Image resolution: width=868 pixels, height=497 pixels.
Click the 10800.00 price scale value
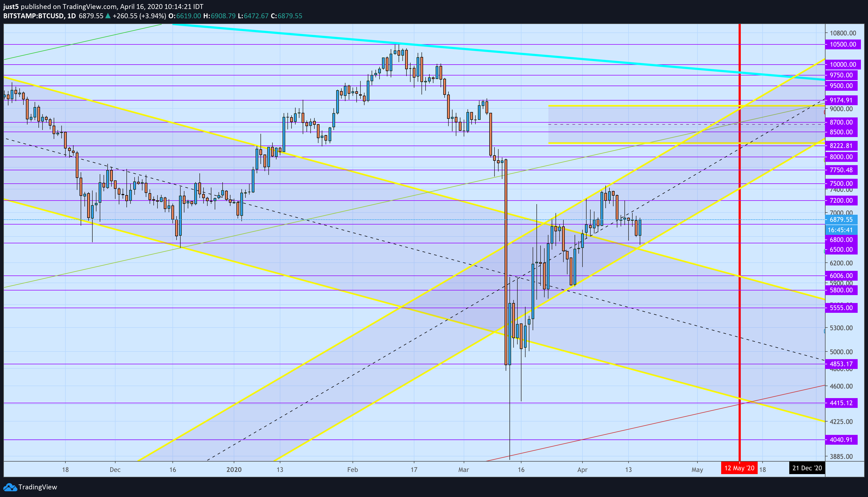point(843,33)
